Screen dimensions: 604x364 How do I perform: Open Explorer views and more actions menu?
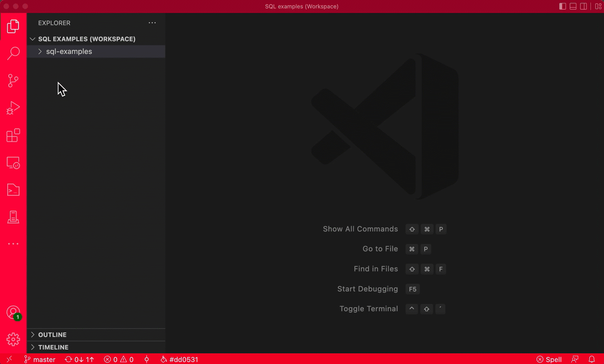(152, 23)
